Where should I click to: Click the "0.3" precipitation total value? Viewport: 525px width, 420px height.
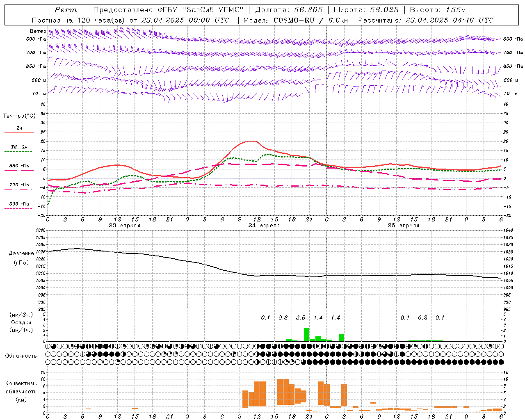pyautogui.click(x=283, y=317)
